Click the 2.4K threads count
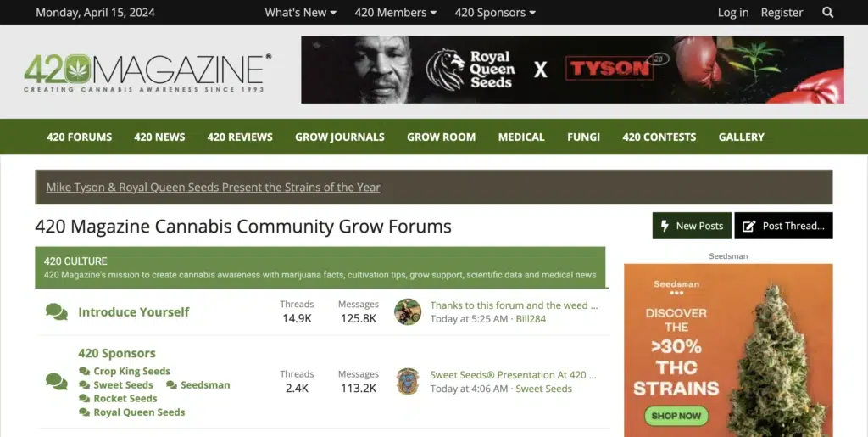 297,389
